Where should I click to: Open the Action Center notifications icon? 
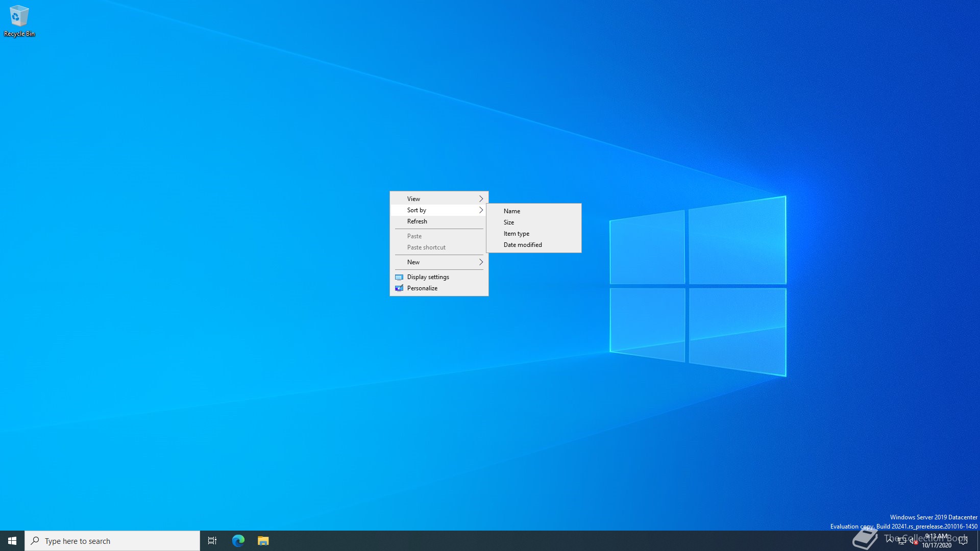963,541
